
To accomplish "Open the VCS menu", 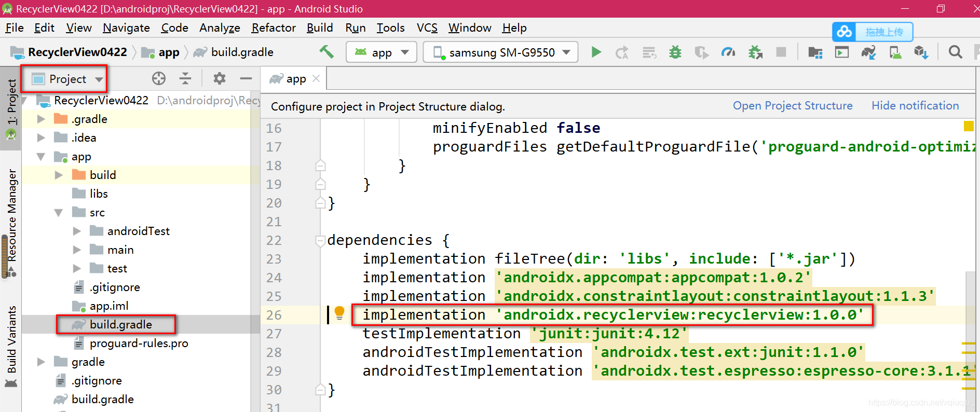I will 427,28.
